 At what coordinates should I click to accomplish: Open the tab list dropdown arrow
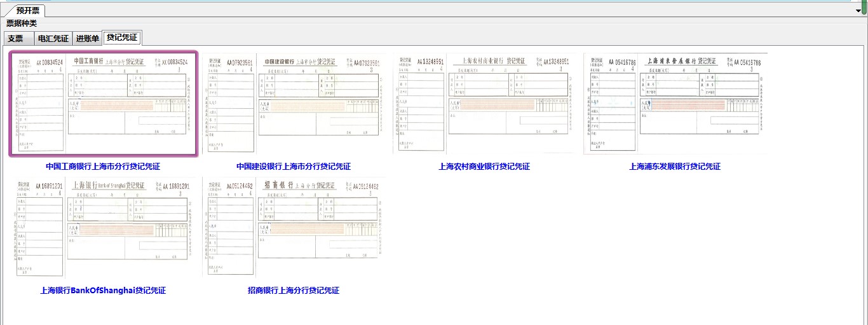(x=858, y=11)
